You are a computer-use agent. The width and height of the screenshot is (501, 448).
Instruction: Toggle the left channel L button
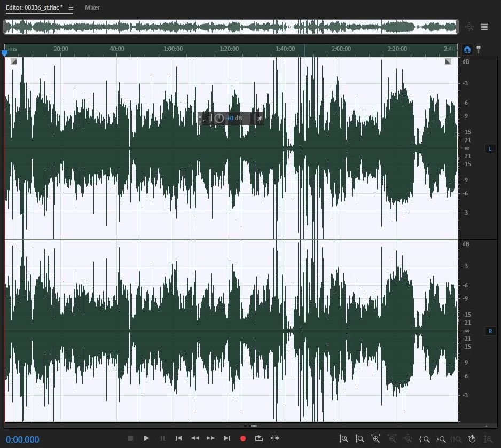(490, 148)
